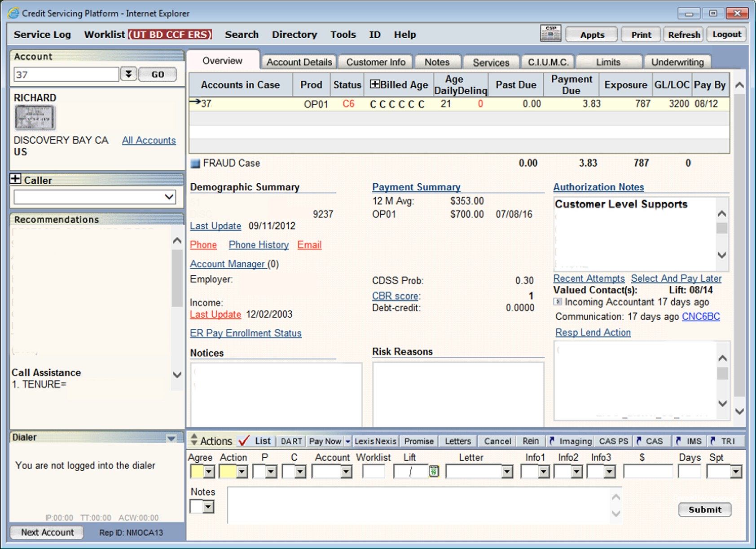Viewport: 756px width, 549px height.
Task: Switch to the C.I.U.M.C. tab
Action: (548, 62)
